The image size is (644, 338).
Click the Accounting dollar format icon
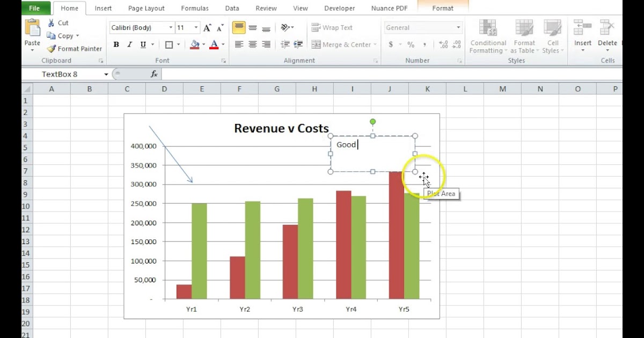coord(391,45)
